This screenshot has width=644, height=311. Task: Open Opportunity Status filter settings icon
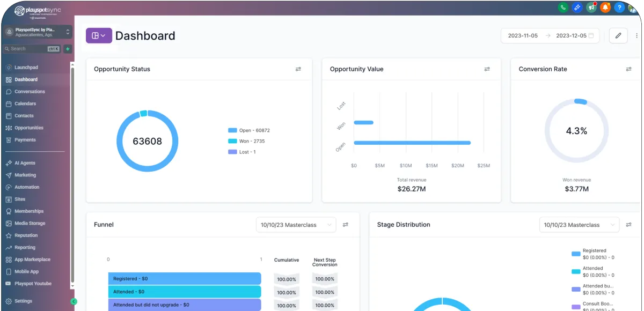tap(298, 69)
